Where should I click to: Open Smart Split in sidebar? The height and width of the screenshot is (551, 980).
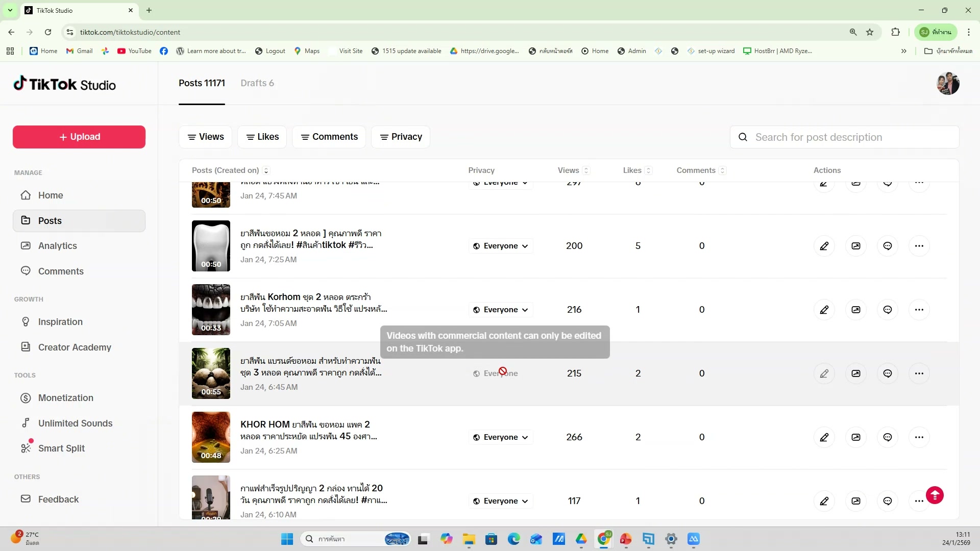pos(61,448)
